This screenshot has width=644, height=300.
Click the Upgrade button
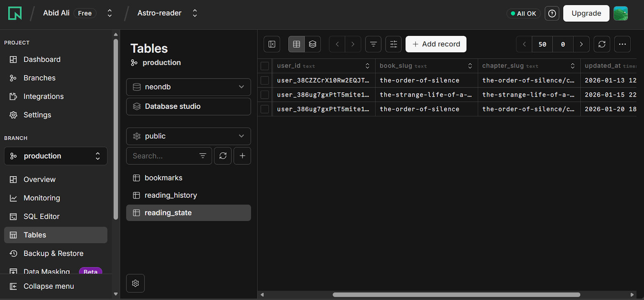(586, 13)
